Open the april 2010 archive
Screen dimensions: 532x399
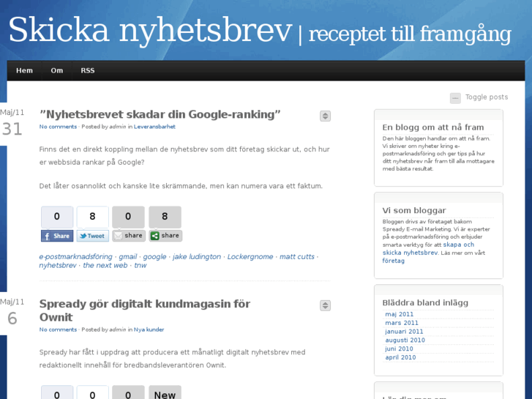400,357
